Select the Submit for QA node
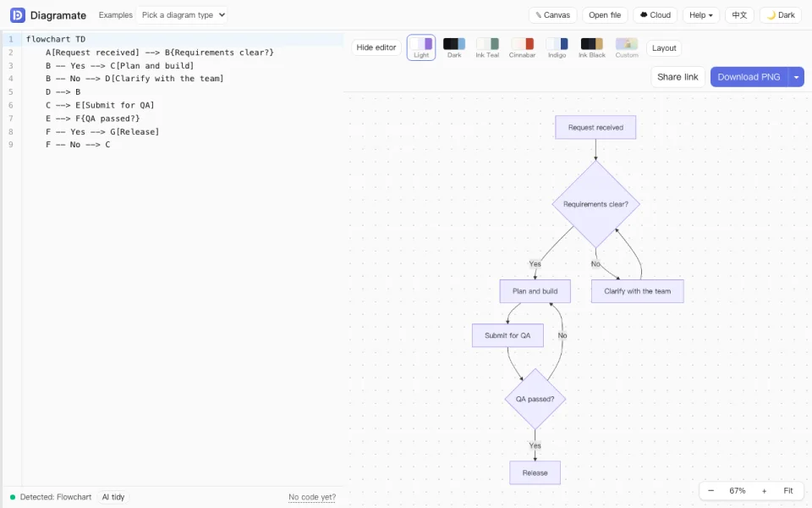The width and height of the screenshot is (812, 508). 507,335
